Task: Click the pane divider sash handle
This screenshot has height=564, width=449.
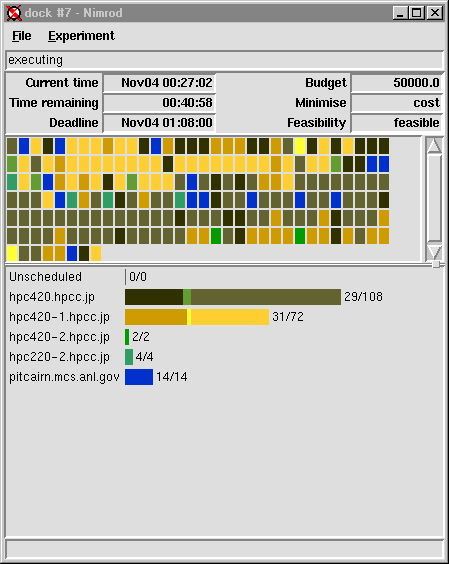Action: point(436,264)
